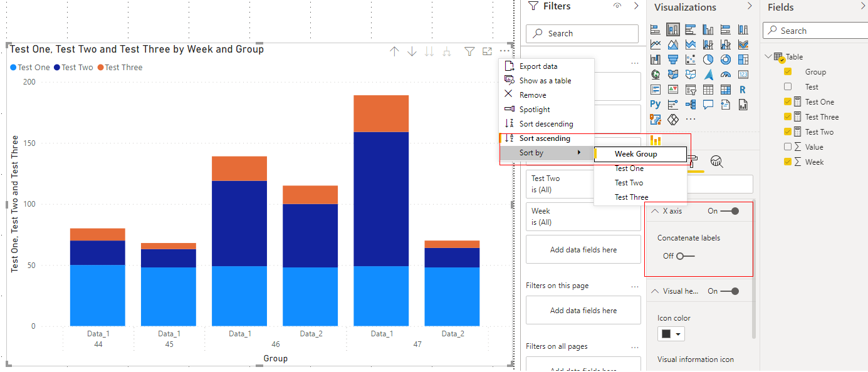The image size is (868, 372).
Task: Select the line chart visual
Action: click(656, 44)
